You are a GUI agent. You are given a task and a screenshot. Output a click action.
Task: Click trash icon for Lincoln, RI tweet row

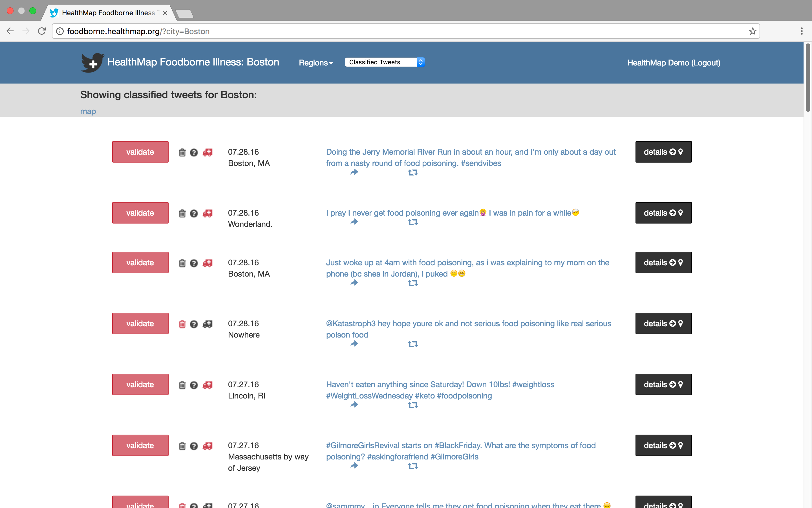click(x=182, y=385)
